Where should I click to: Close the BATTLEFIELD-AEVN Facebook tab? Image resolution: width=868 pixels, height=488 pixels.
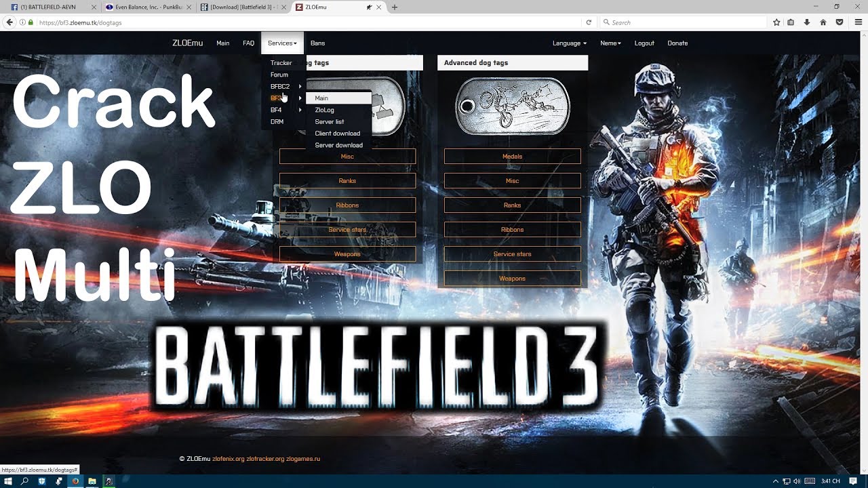coord(94,7)
